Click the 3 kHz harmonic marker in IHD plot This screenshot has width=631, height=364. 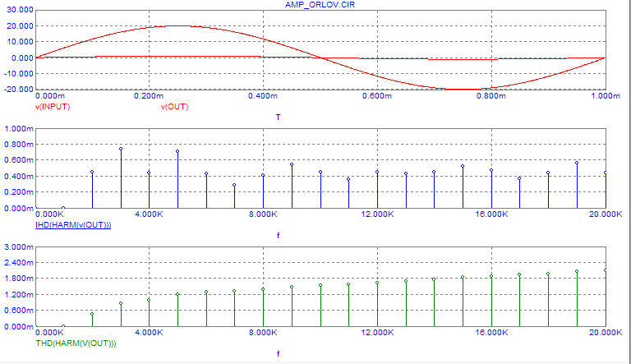point(121,149)
